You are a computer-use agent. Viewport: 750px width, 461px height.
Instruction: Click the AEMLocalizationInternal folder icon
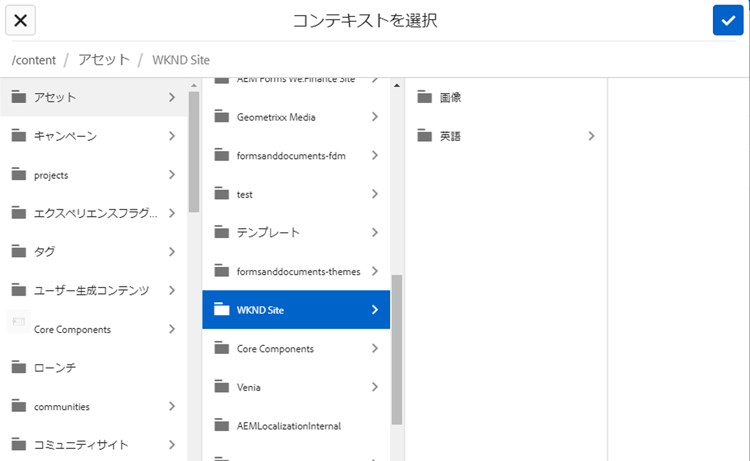point(221,425)
